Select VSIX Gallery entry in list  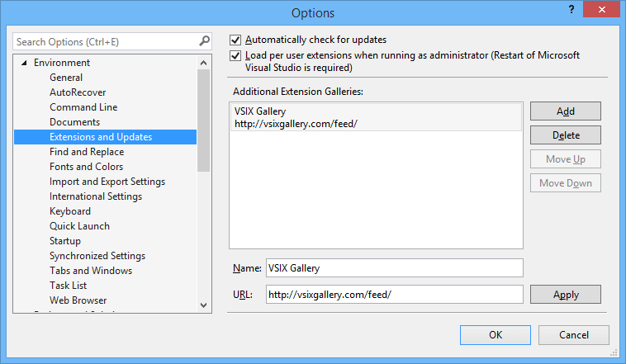pyautogui.click(x=376, y=117)
